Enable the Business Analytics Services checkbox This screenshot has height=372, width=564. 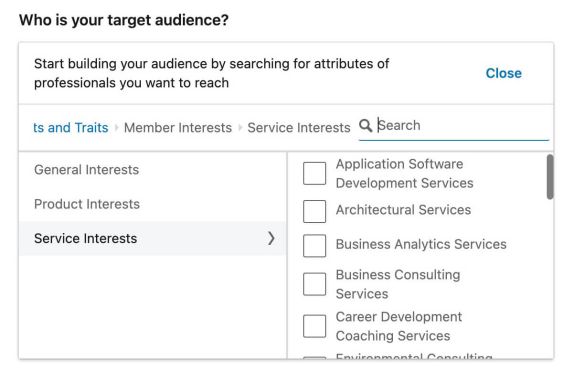[x=314, y=246]
